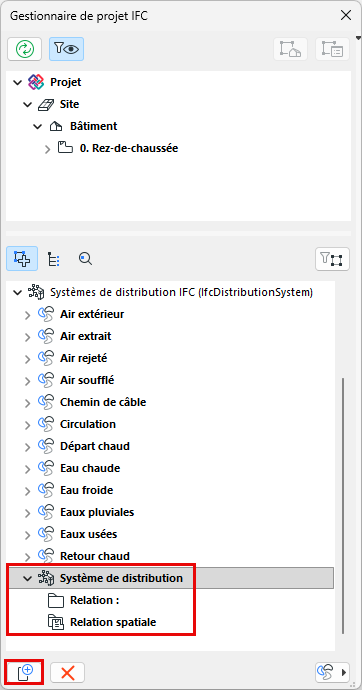Click the magnifier search view button
Screen dimensions: 362x690
tap(85, 258)
